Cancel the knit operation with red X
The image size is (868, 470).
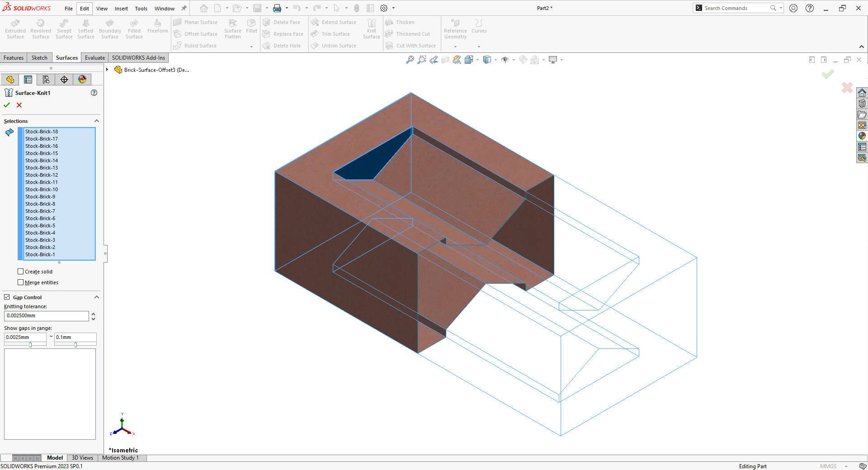pos(19,105)
